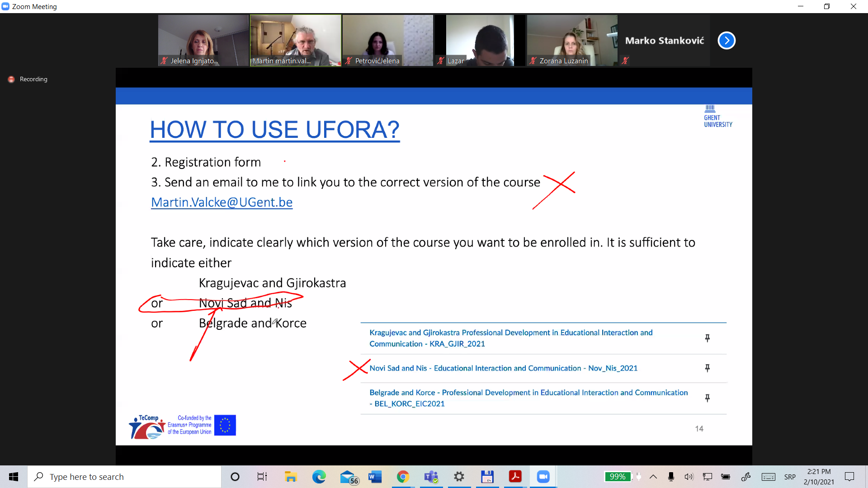
Task: Click the 99% battery indicator
Action: 618,477
